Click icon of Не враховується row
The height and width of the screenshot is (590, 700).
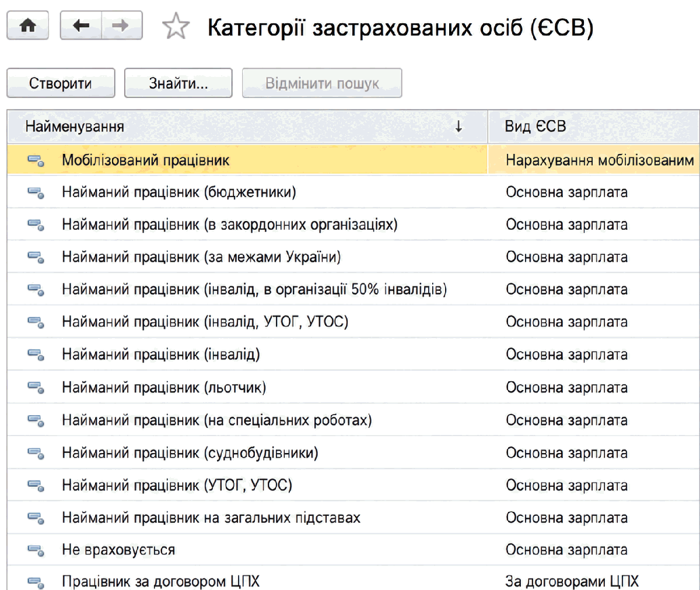point(36,550)
